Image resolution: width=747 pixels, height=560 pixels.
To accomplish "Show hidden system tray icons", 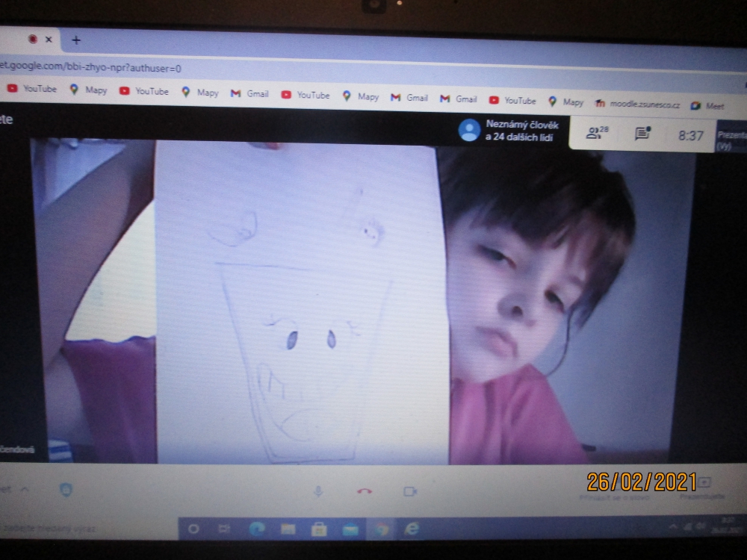I will pos(673,526).
